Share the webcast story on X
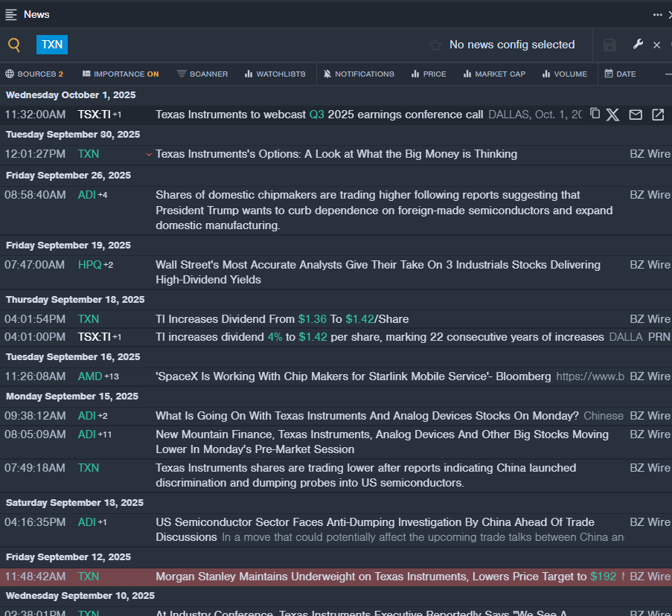 coord(612,115)
